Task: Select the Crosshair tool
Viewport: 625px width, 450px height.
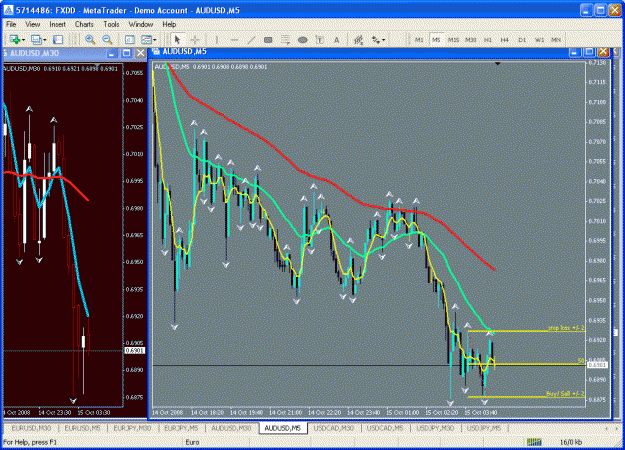Action: coord(195,39)
